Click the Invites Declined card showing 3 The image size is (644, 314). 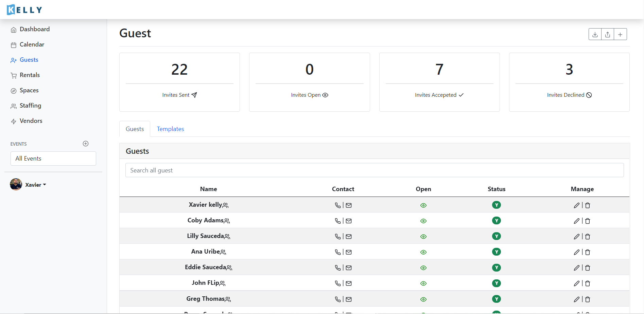[x=569, y=82]
